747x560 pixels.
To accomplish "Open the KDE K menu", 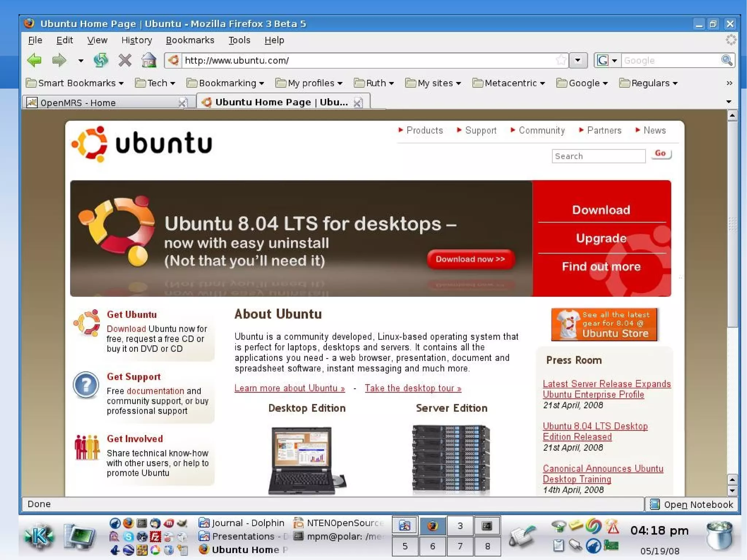I will click(39, 536).
